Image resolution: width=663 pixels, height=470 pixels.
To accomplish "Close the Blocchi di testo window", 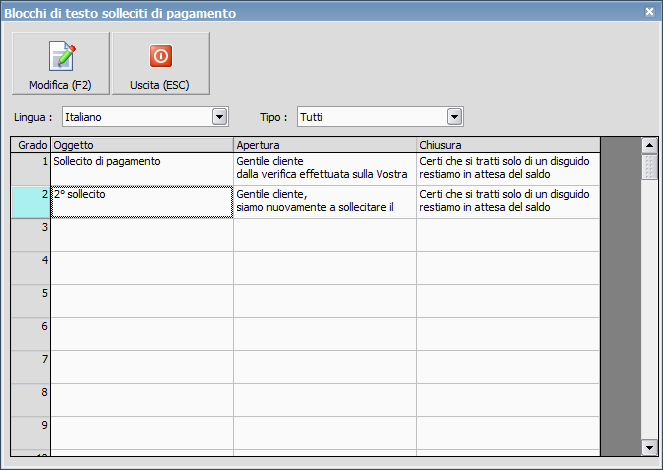I will (x=649, y=12).
